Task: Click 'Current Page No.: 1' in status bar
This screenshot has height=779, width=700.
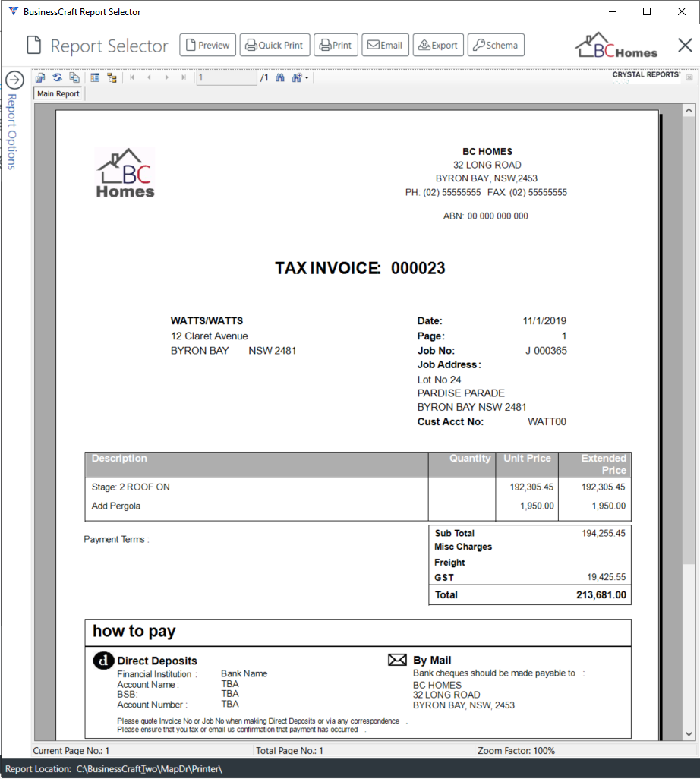Action: click(x=71, y=751)
